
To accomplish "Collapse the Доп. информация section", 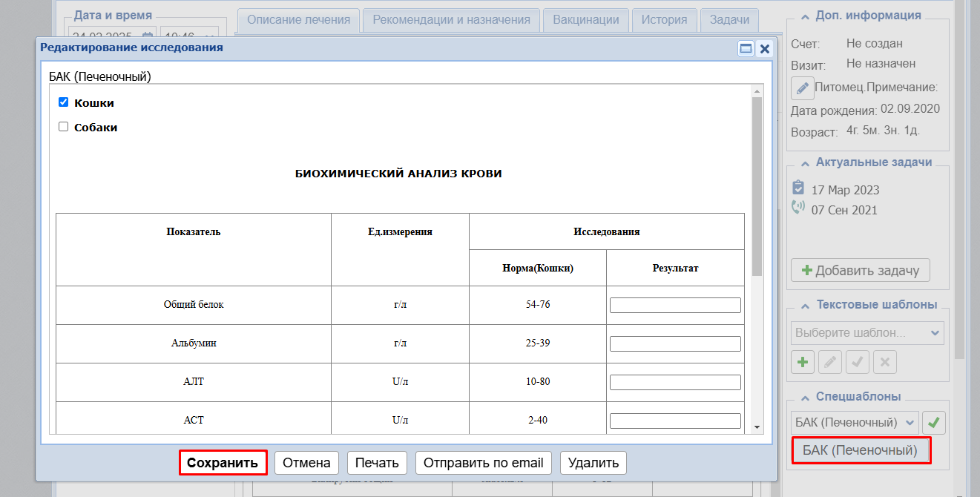I will coord(803,16).
